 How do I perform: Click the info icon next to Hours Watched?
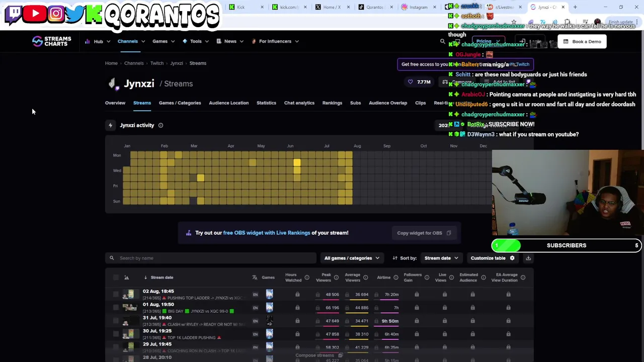pos(307,278)
